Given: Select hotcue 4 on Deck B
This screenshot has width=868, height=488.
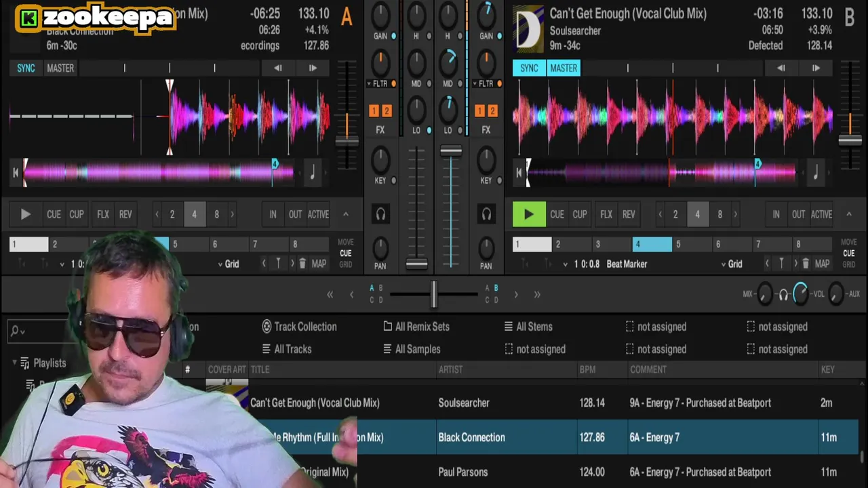Looking at the screenshot, I should tap(652, 244).
